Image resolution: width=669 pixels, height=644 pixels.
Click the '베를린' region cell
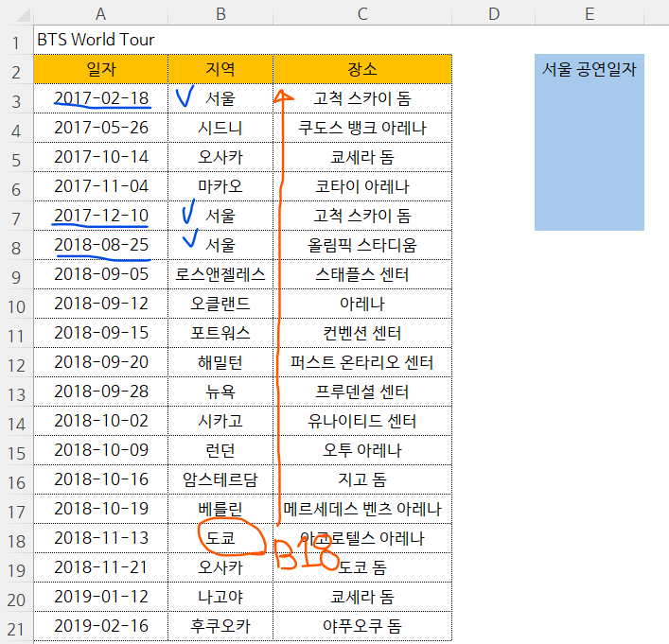click(220, 509)
